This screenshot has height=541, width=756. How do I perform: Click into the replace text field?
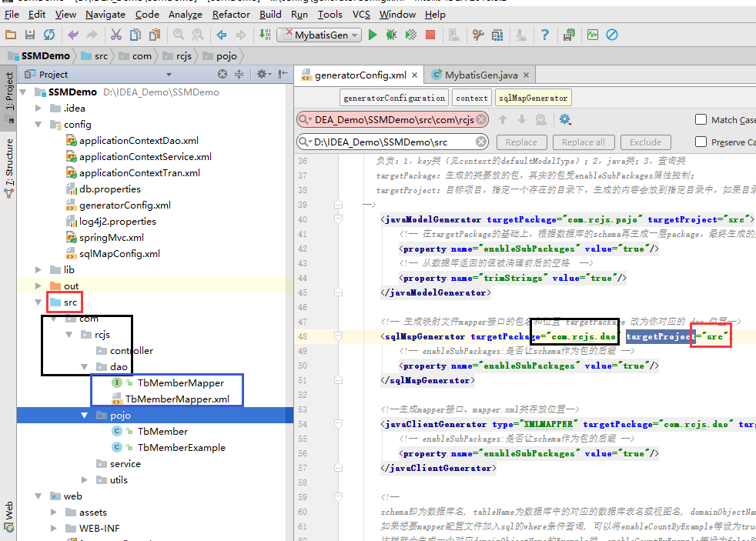point(393,142)
